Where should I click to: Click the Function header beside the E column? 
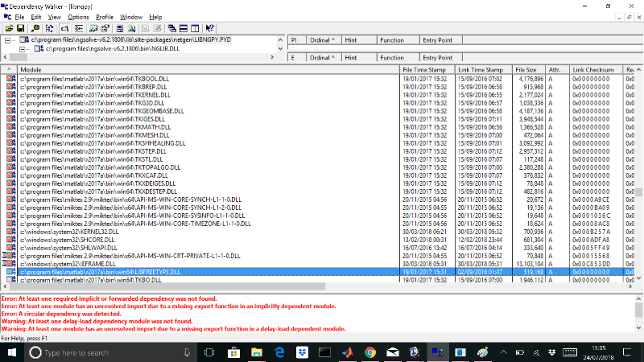(398, 58)
